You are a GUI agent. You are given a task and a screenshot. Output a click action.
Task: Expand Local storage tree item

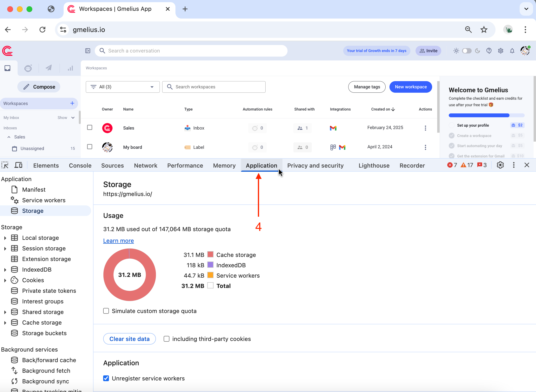(5, 238)
